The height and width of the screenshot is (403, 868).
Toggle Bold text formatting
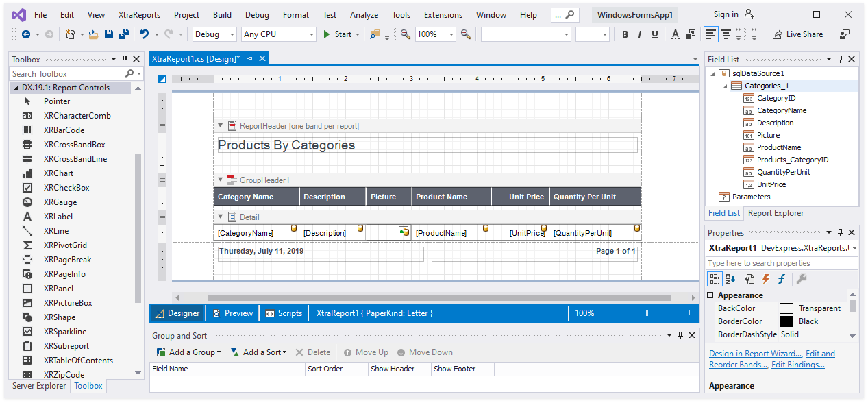pyautogui.click(x=625, y=34)
